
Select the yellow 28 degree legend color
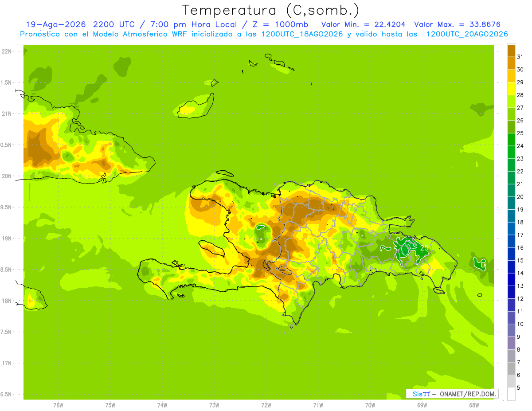pyautogui.click(x=511, y=89)
